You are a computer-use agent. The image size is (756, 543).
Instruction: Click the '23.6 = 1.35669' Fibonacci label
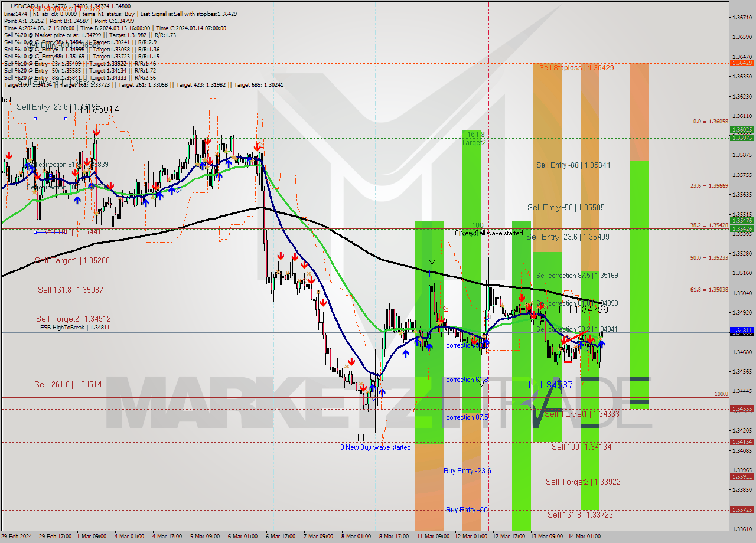pyautogui.click(x=709, y=186)
